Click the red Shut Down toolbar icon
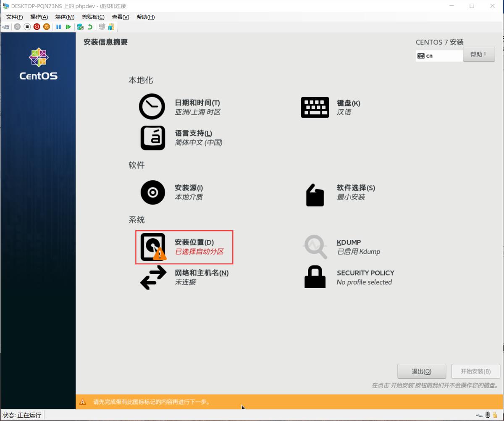This screenshot has width=504, height=421. [x=36, y=26]
